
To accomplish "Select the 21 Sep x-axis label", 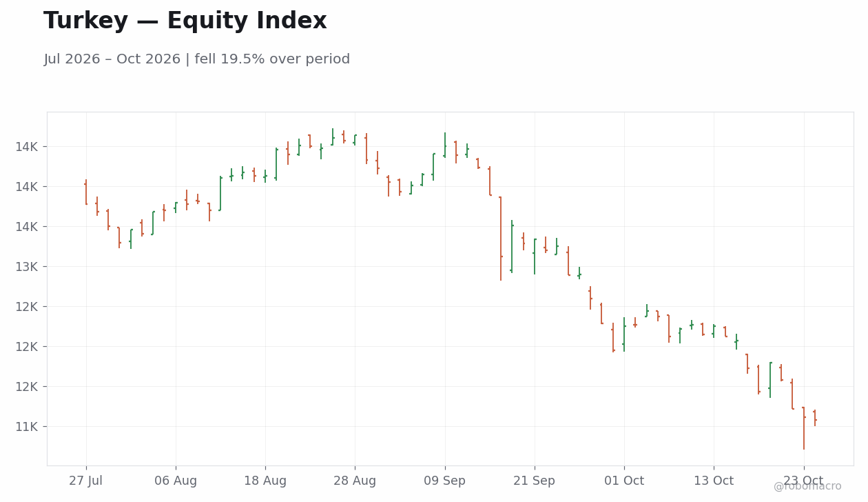I will (535, 481).
